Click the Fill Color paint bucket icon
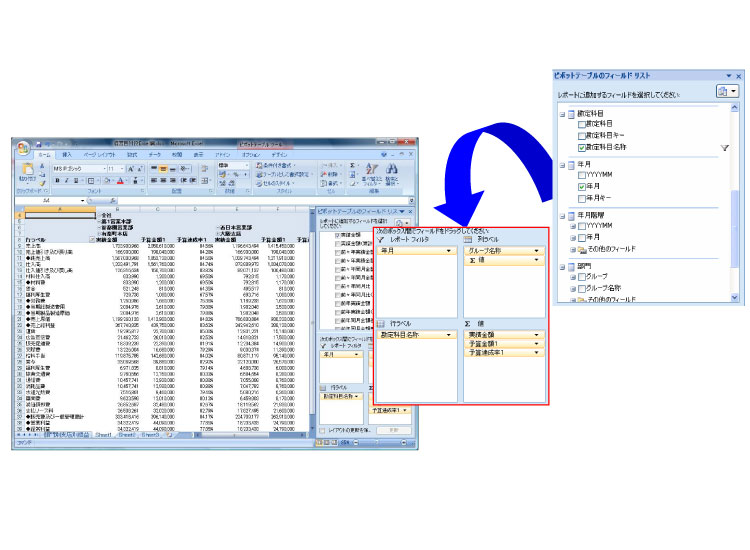 coord(107,181)
